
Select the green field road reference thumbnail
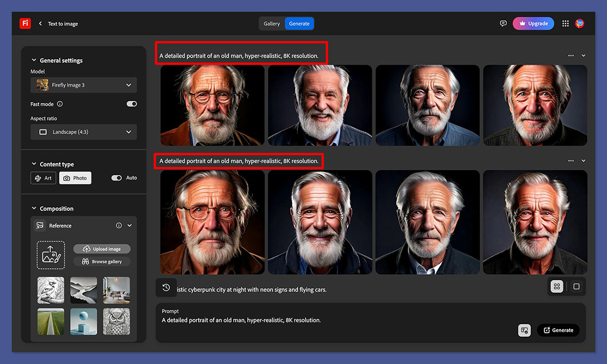(x=51, y=322)
